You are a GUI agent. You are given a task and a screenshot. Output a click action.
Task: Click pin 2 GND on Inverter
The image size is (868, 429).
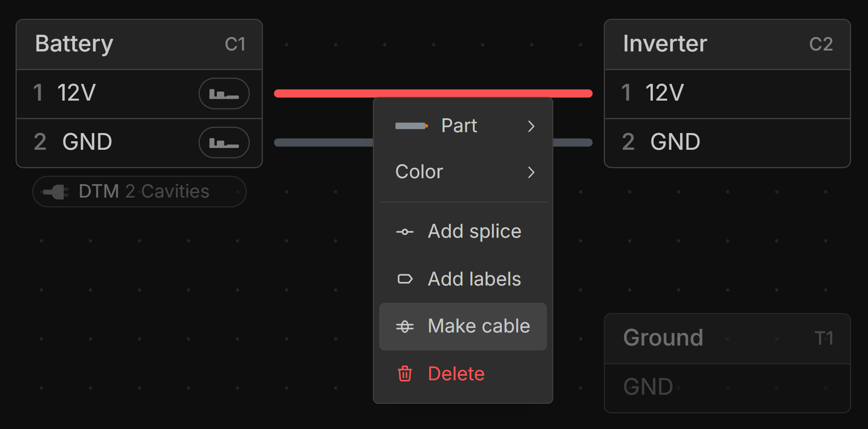pyautogui.click(x=727, y=143)
